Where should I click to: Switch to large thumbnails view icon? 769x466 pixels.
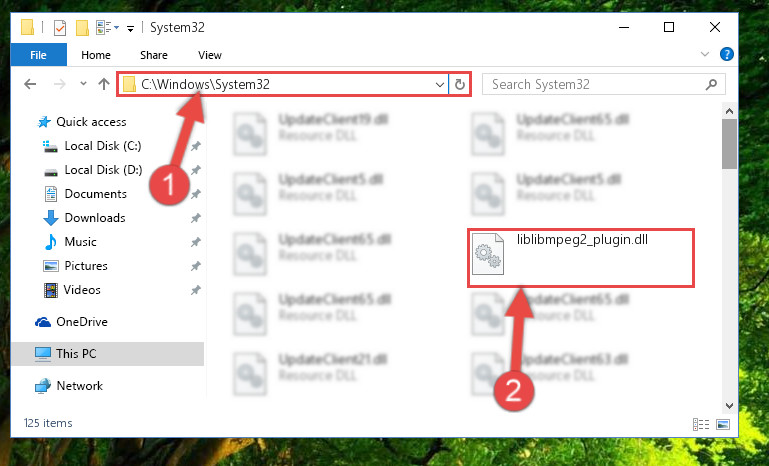(x=722, y=424)
